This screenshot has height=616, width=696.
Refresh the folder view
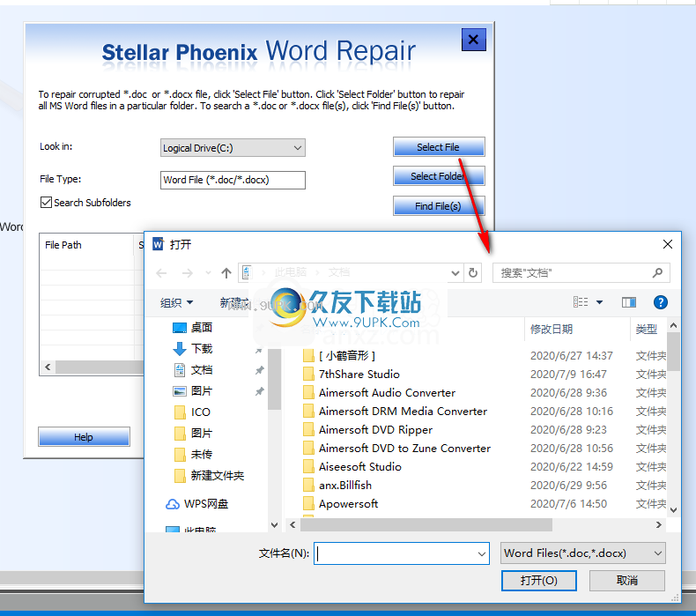pos(473,272)
